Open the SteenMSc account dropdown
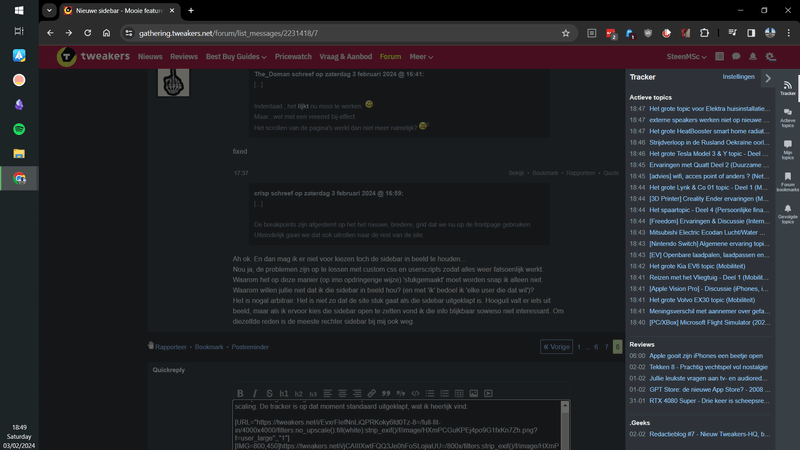The image size is (800, 450). 686,57
